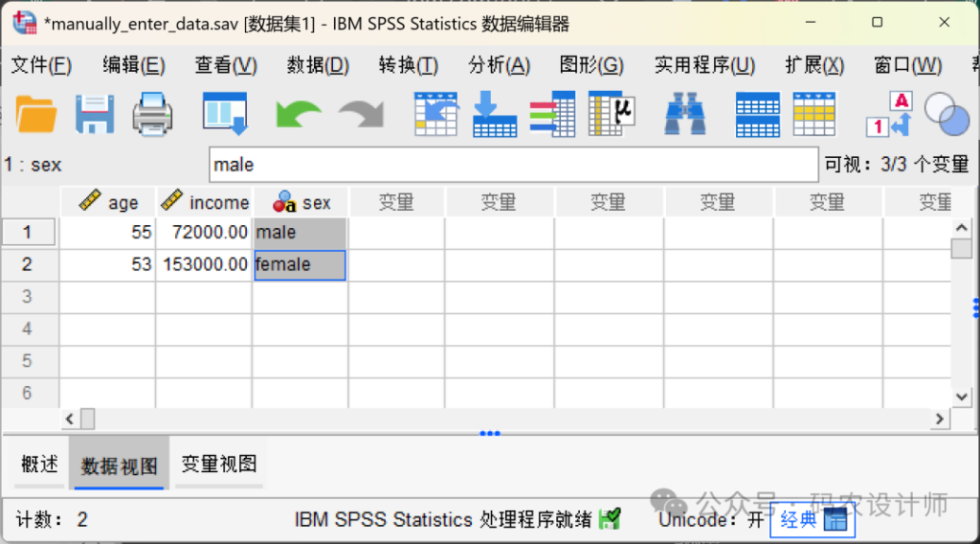Expand the 数据(D) menu
This screenshot has height=544, width=980.
coord(318,65)
